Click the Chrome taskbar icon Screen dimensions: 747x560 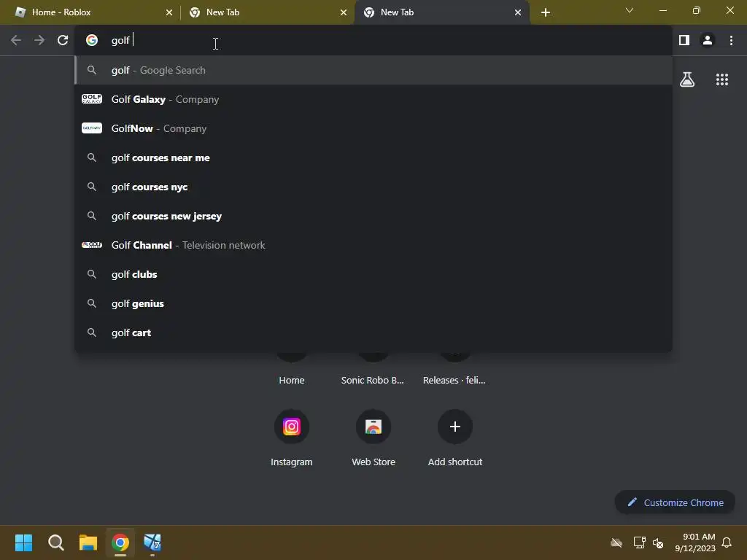pyautogui.click(x=120, y=542)
